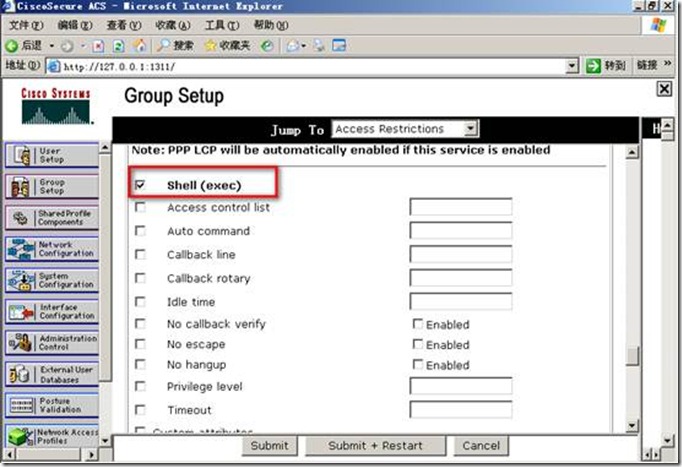
Task: Close the Group Setup help pane X
Action: 664,89
